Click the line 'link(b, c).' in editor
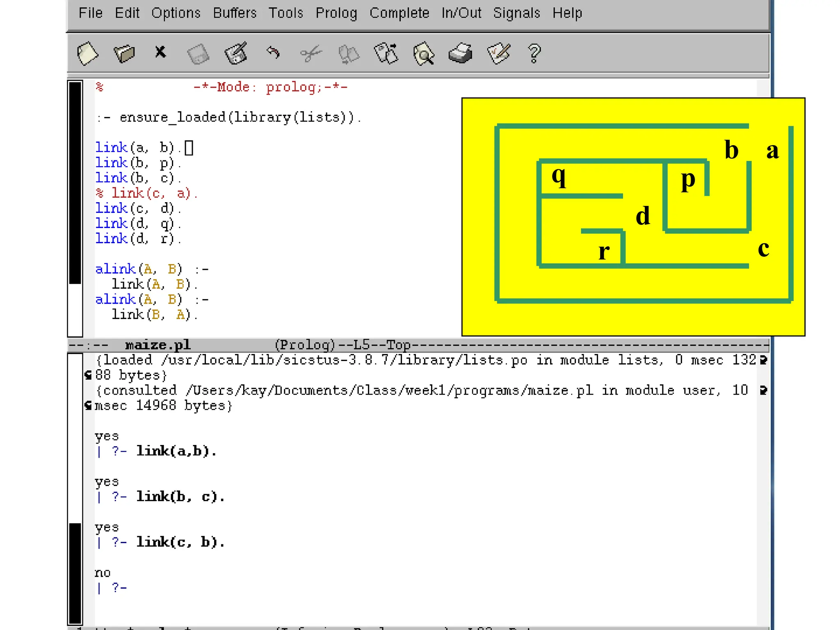The image size is (840, 630). click(x=138, y=178)
